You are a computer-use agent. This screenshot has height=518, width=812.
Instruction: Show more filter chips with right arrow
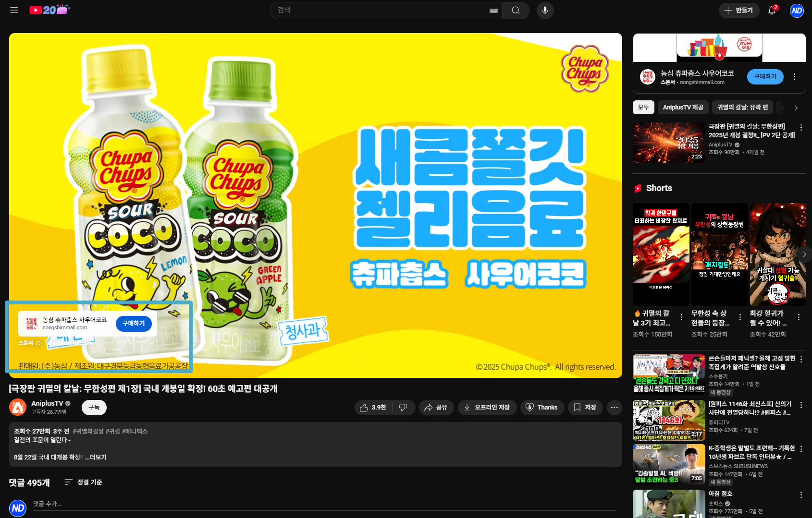[x=796, y=108]
